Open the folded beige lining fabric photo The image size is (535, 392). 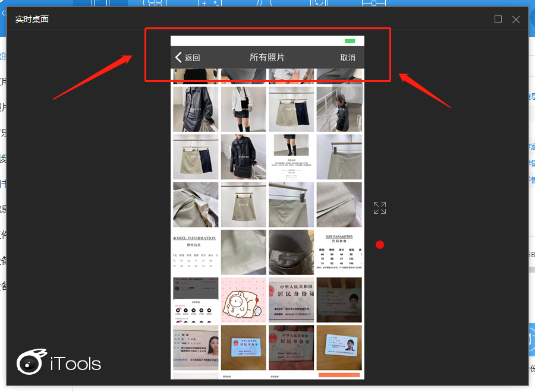[196, 204]
